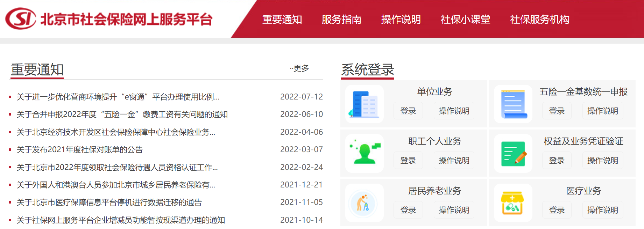
Task: Click the 五险一金基数统一申报 document icon
Action: (x=513, y=104)
